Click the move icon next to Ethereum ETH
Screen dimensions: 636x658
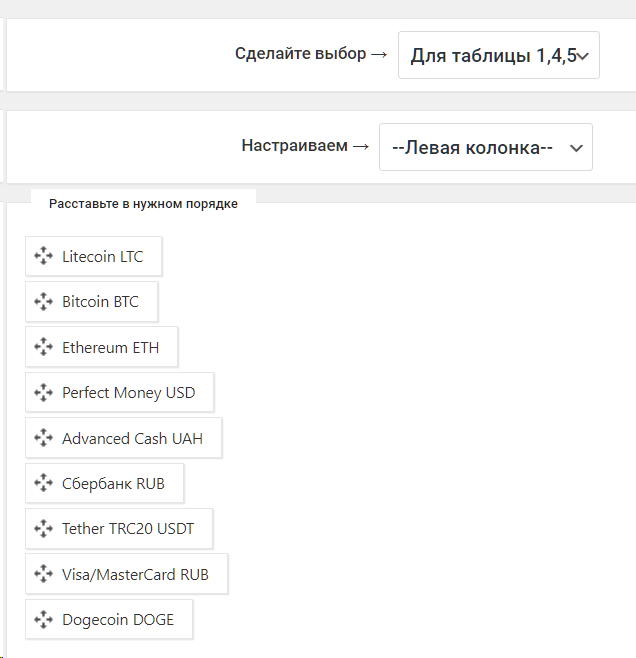pyautogui.click(x=43, y=347)
